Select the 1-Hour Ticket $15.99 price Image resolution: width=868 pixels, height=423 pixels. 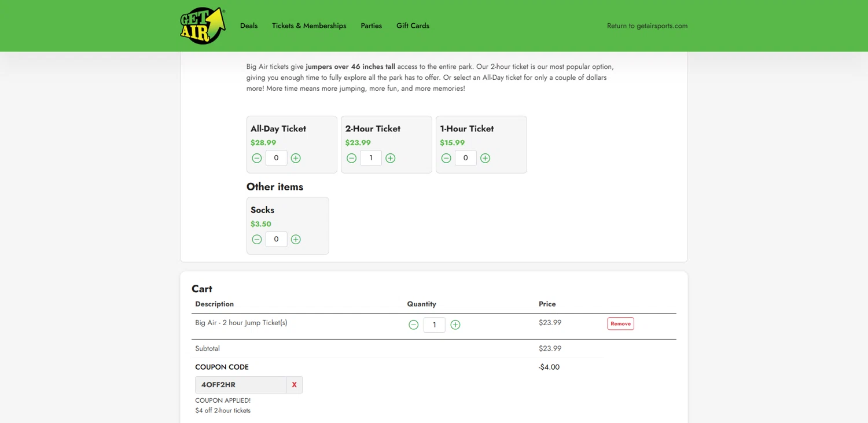(x=453, y=143)
